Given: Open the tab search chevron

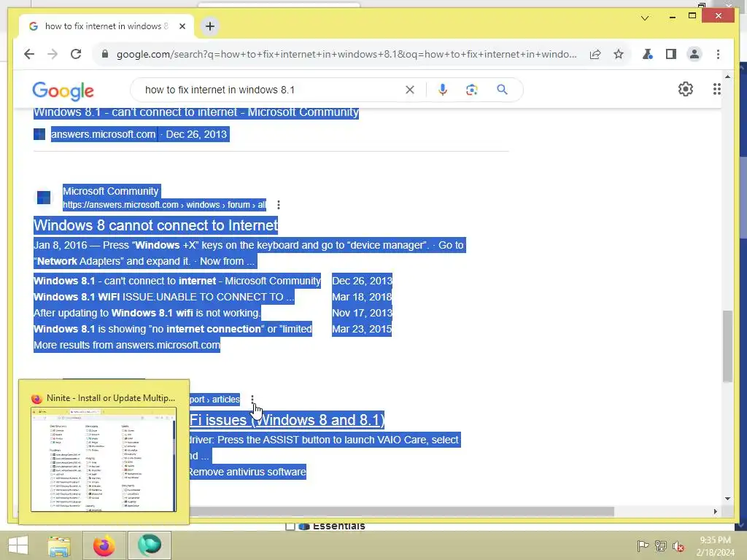Looking at the screenshot, I should tap(645, 18).
